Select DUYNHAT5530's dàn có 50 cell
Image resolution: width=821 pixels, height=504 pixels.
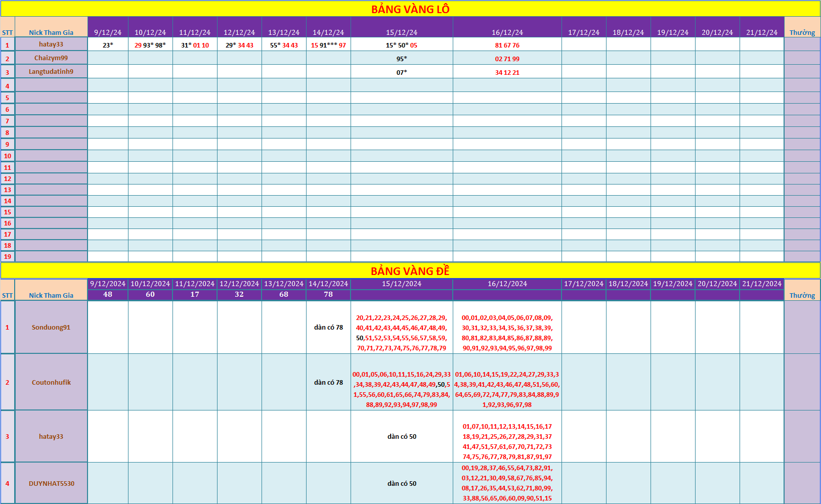pos(402,483)
